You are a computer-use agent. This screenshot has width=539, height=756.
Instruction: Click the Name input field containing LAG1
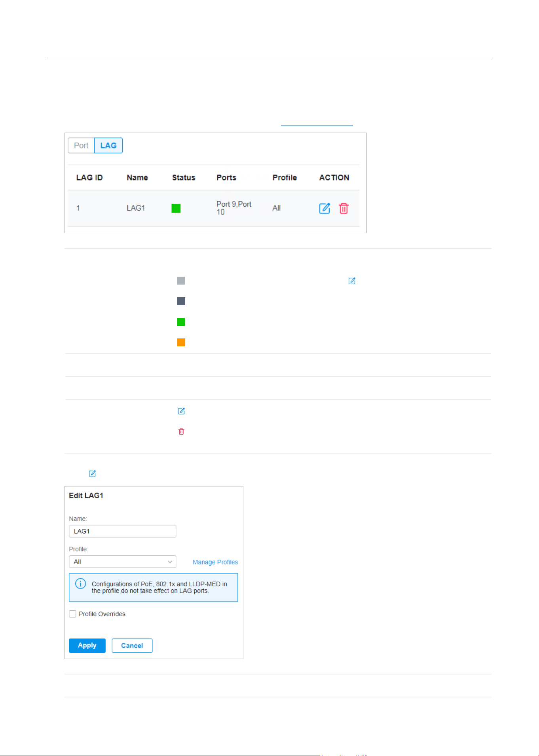pyautogui.click(x=123, y=531)
